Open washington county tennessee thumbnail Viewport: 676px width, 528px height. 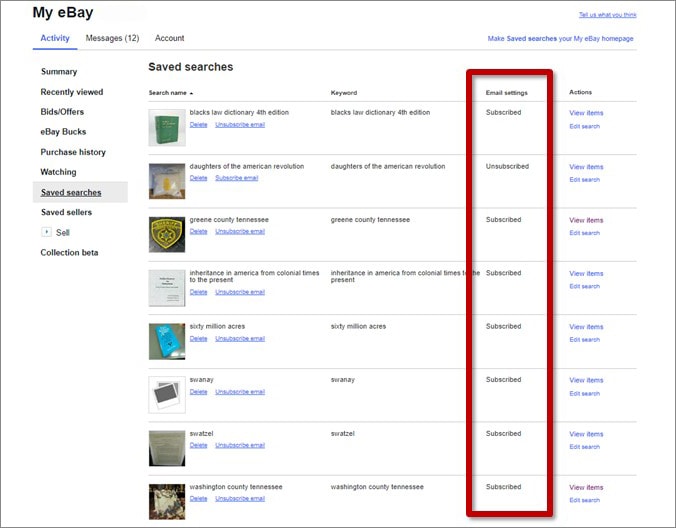tap(167, 502)
